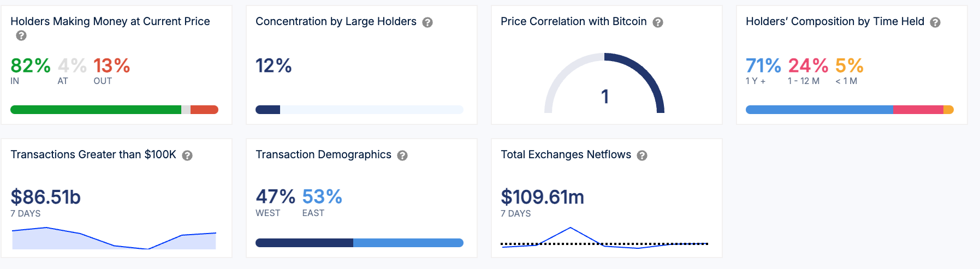Click the green IN holders bar segment

(96, 110)
